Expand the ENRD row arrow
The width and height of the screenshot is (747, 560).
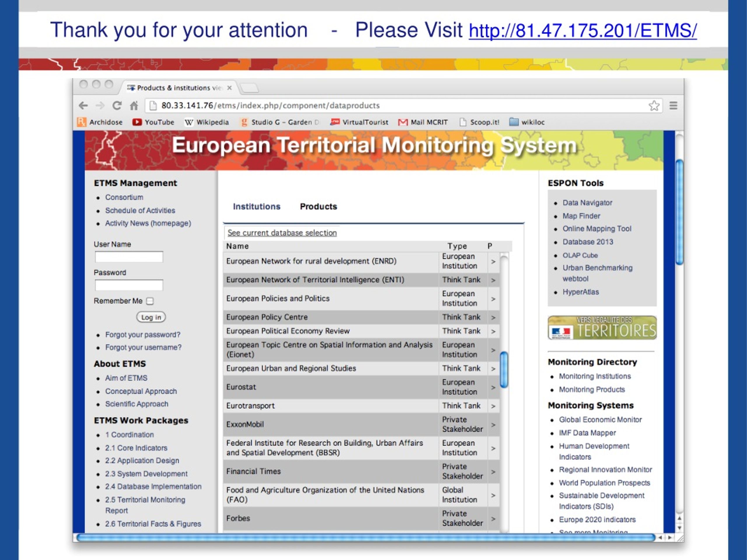tap(493, 262)
